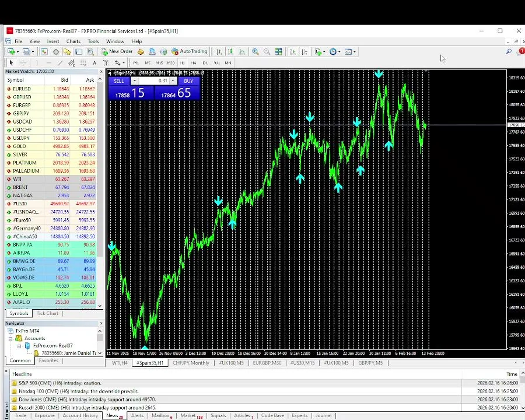Toggle the Navigator star-folder icon
This screenshot has height=420, width=525.
pyautogui.click(x=67, y=51)
